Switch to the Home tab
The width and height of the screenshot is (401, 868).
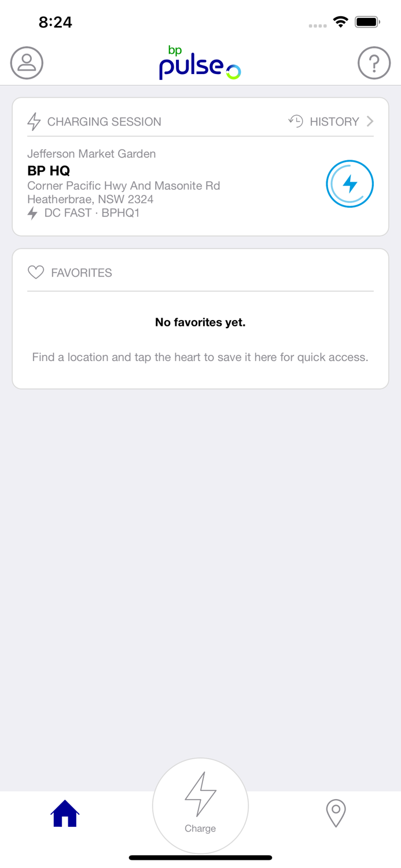[x=65, y=813]
